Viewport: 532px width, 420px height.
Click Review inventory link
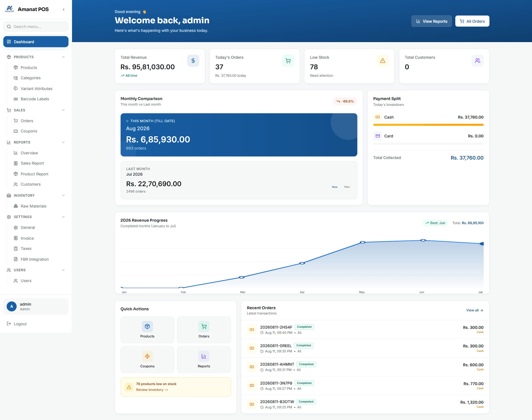(x=152, y=390)
